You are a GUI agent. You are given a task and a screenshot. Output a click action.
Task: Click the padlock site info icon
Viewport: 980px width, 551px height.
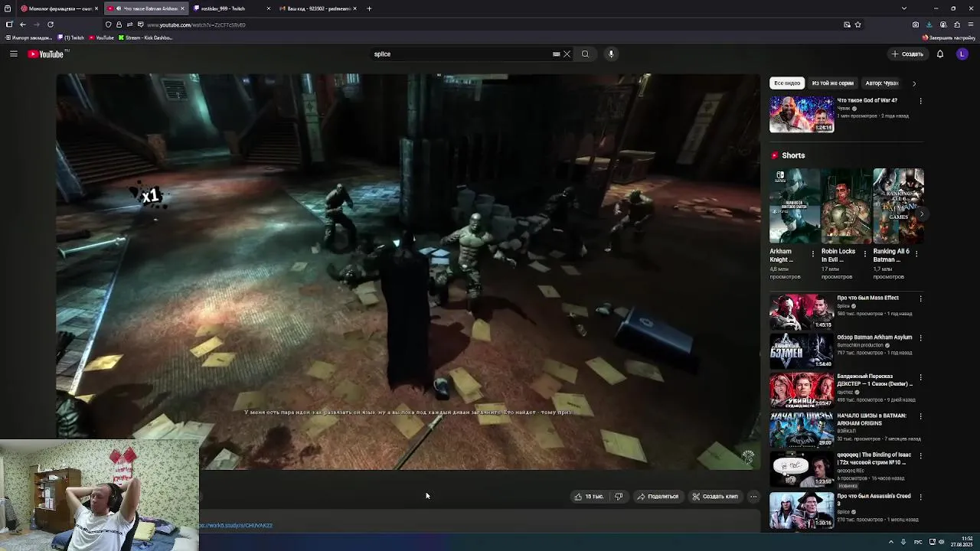pyautogui.click(x=119, y=24)
